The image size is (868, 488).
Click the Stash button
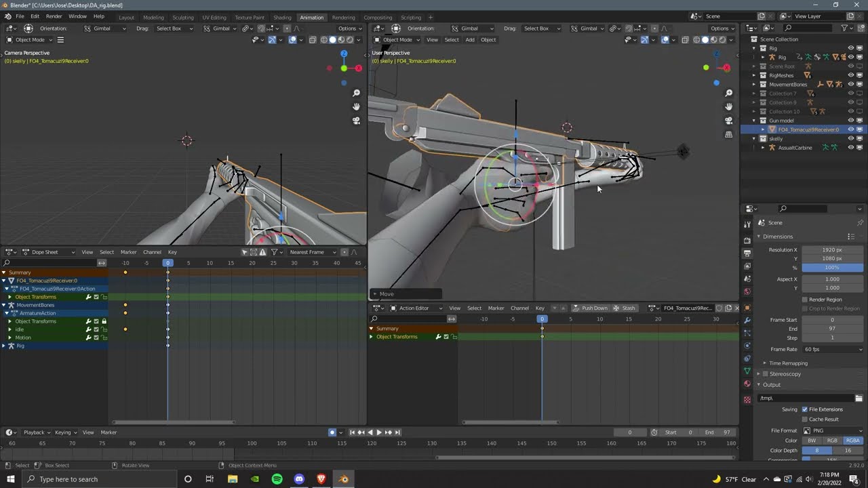[x=625, y=308]
